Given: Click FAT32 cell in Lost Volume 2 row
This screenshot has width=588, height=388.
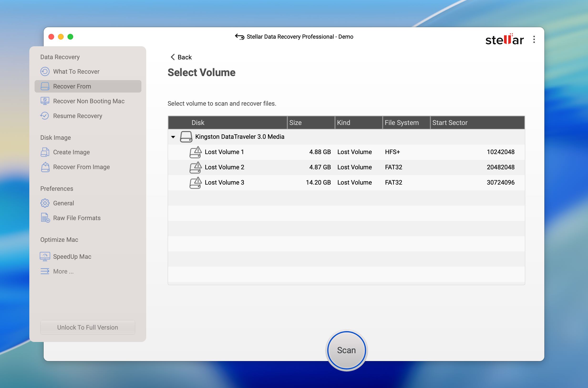Looking at the screenshot, I should click(394, 167).
